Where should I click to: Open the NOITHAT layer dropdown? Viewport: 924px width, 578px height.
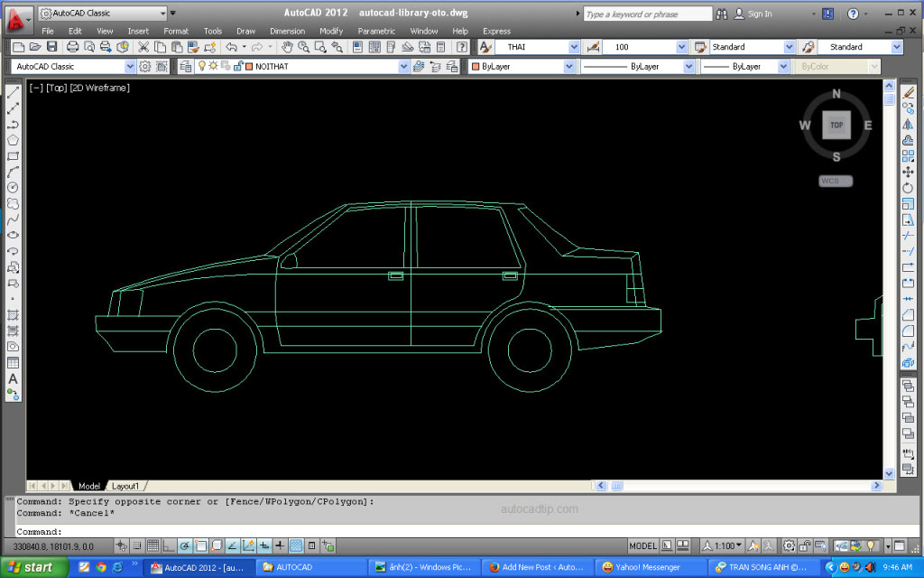click(403, 67)
